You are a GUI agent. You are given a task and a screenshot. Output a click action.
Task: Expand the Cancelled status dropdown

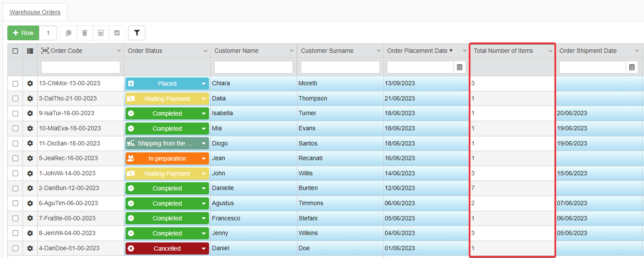[203, 248]
